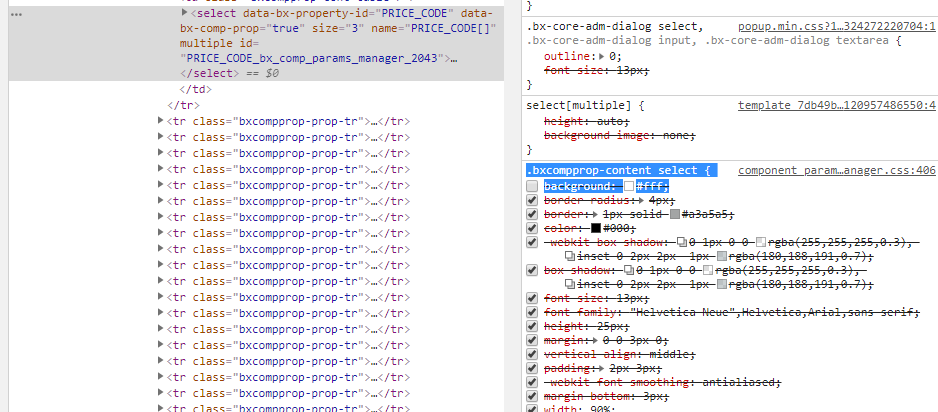Open the #a3a5a5 border color swatch
938x412 pixels.
(675, 214)
